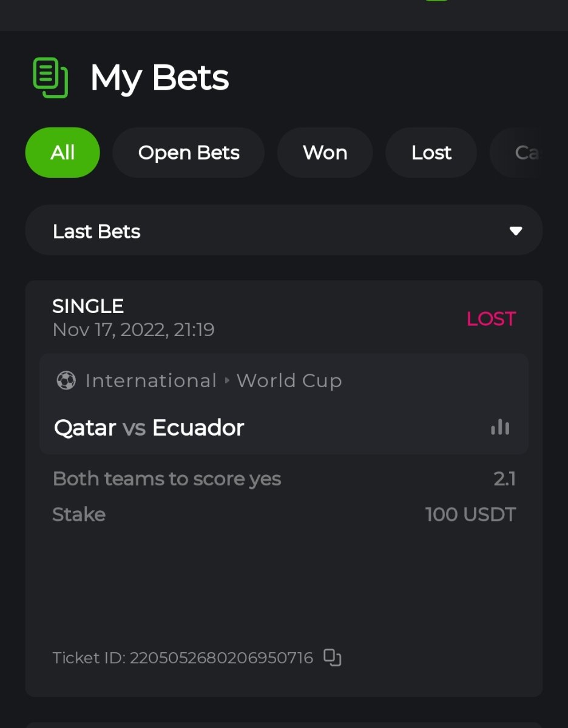Select the All bets filter
Viewport: 568px width, 728px height.
point(63,152)
